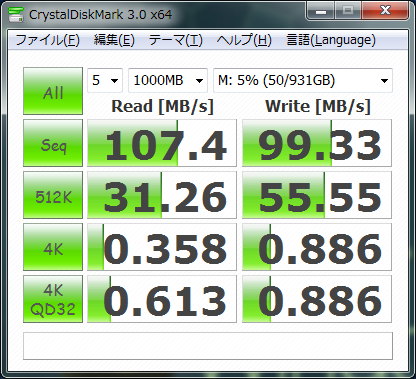Open the テーマ(T) menu
Viewport: 416px width, 379px height.
coord(176,40)
